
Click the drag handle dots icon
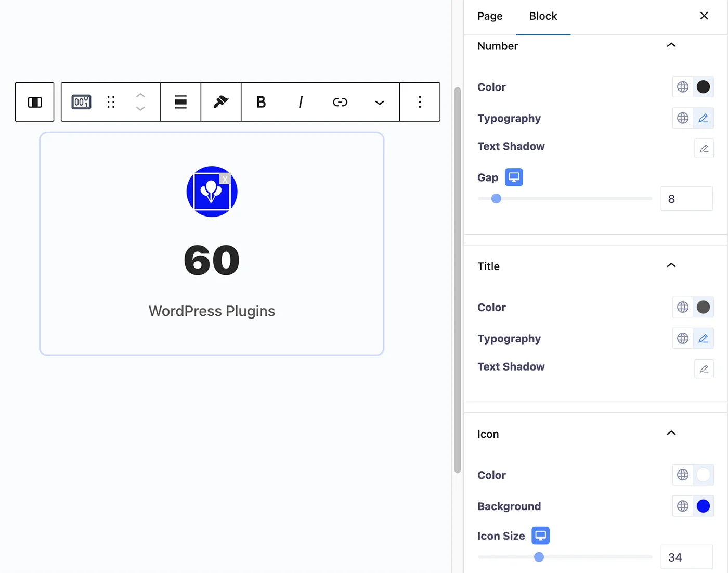[111, 102]
